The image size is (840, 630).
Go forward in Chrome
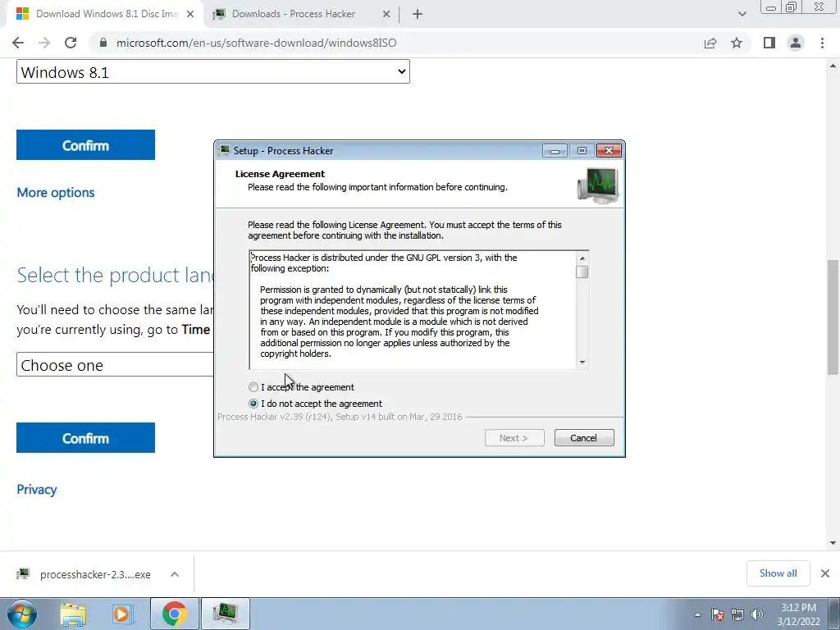click(44, 43)
